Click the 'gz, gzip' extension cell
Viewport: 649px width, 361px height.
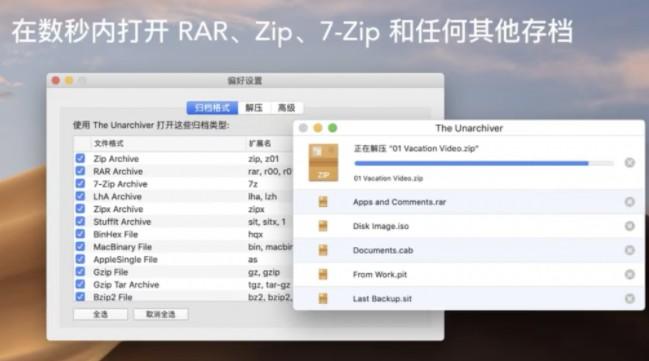(x=264, y=272)
